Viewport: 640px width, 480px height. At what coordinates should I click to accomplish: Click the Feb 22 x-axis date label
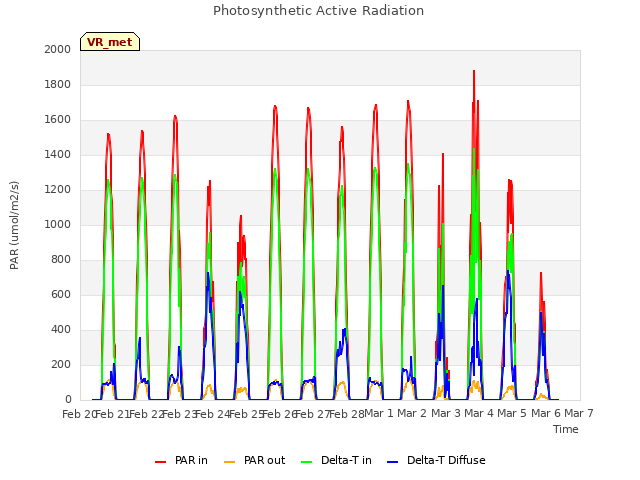(146, 414)
